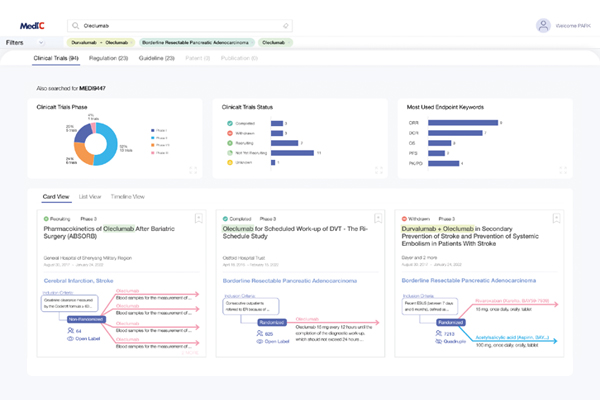This screenshot has height=400, width=600.
Task: Expand the Endpoint Keywords chart fullscreen
Action: (565, 171)
